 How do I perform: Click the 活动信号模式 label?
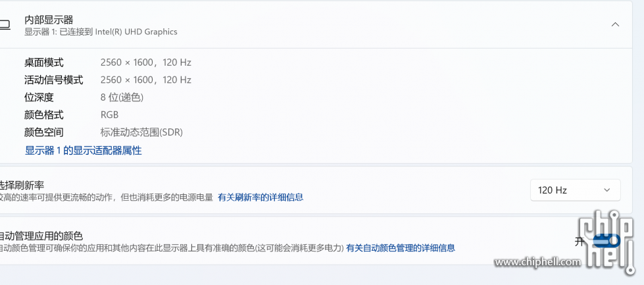[x=53, y=80]
